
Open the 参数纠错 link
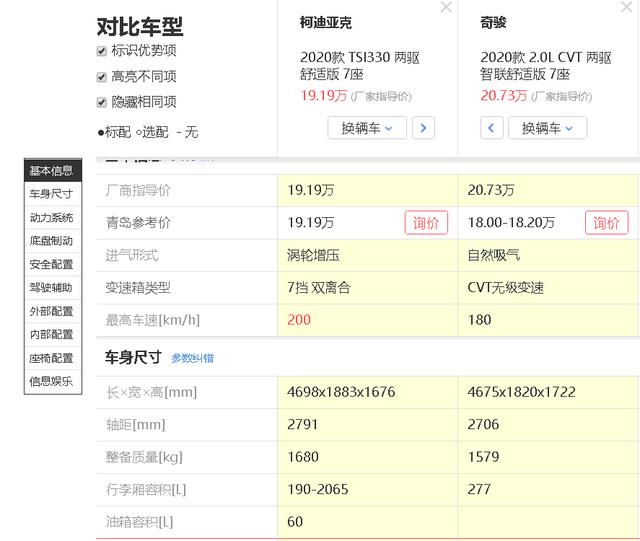coord(192,358)
